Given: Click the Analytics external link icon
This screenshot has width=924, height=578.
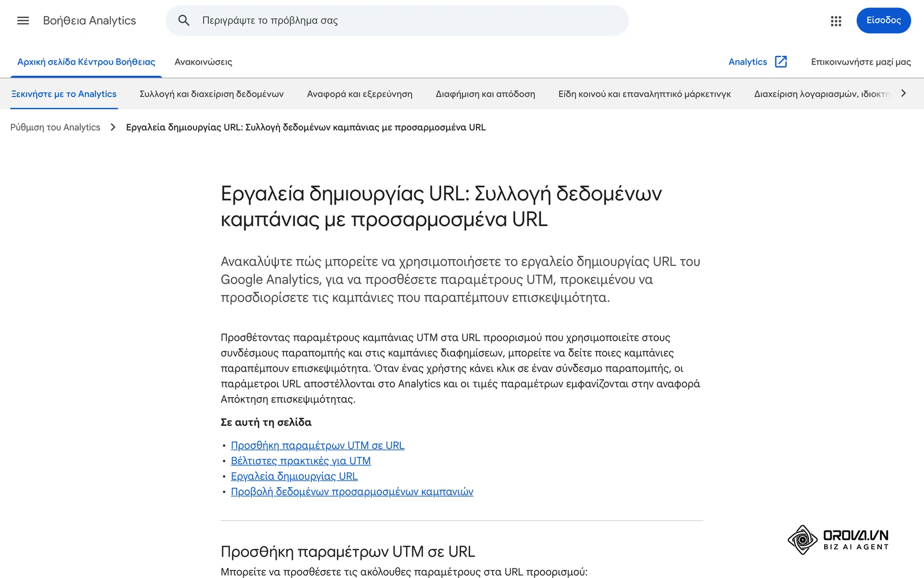Looking at the screenshot, I should (x=781, y=62).
